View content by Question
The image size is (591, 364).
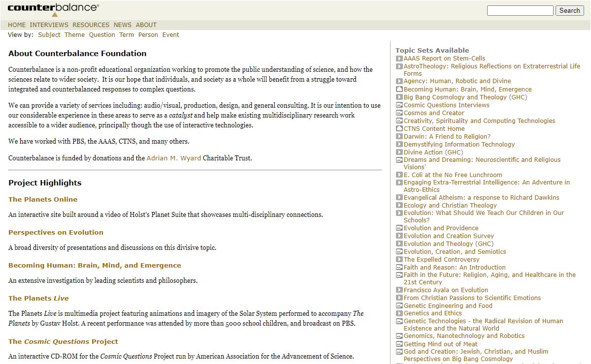102,35
